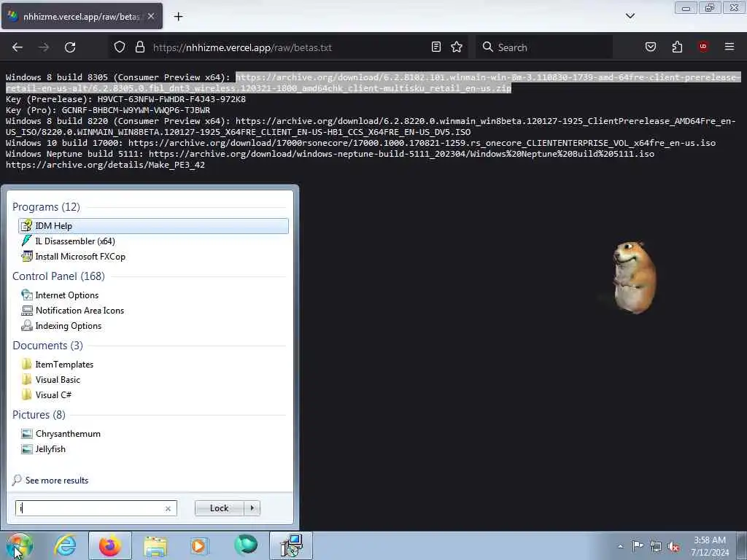Click the Make_PE3_42 archive.org URL text
The image size is (747, 560).
(x=105, y=165)
